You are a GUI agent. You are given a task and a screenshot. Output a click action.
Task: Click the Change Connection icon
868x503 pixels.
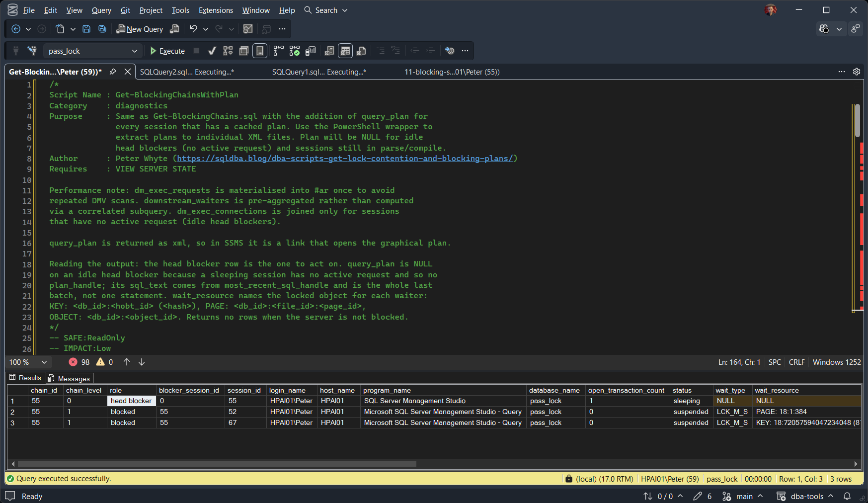(x=32, y=51)
